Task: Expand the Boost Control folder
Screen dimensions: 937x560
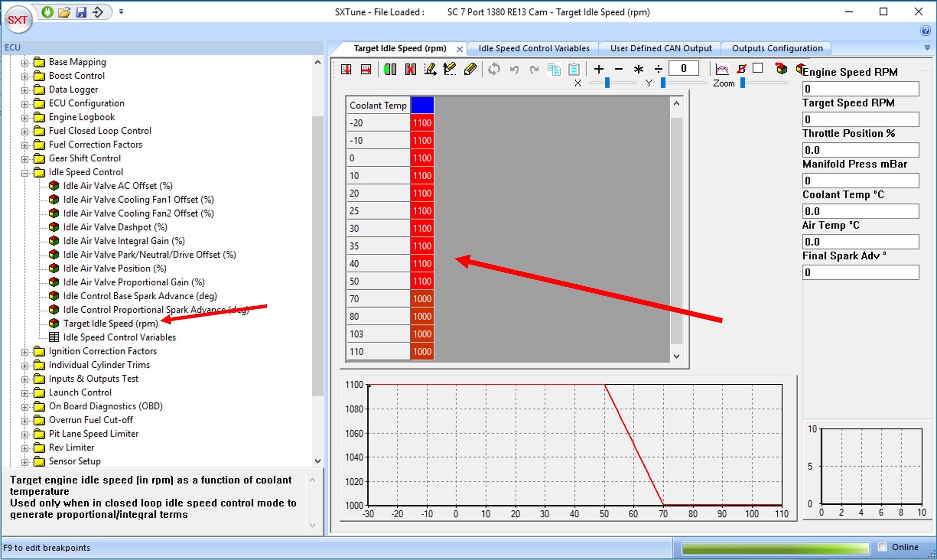Action: click(x=25, y=77)
